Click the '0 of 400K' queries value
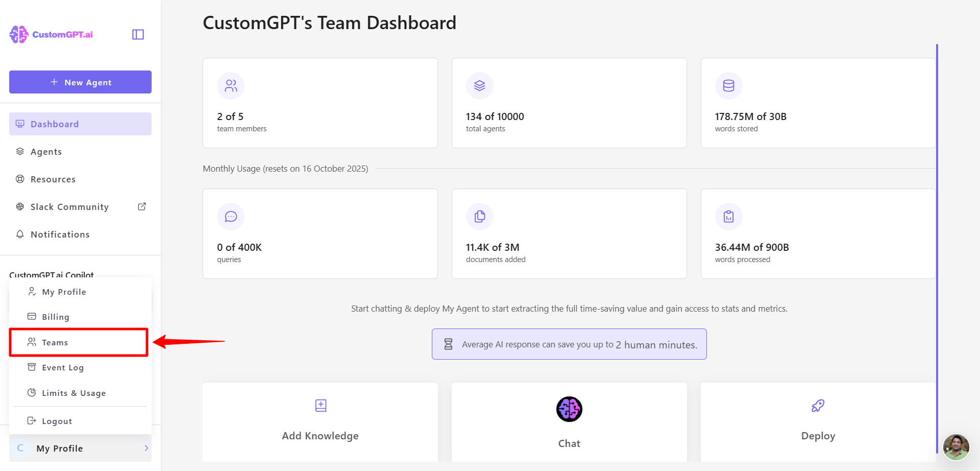Viewport: 980px width, 471px height. (239, 247)
